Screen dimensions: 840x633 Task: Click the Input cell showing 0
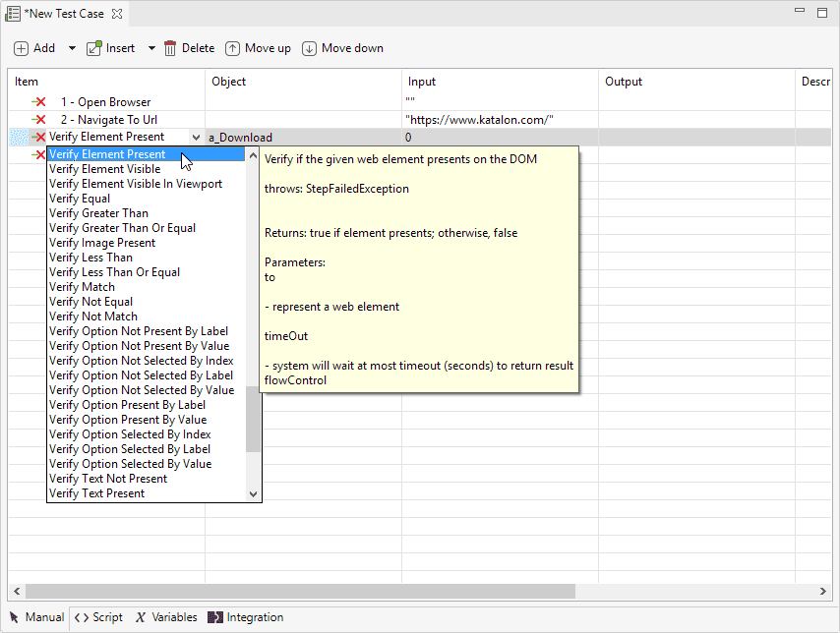pyautogui.click(x=500, y=138)
